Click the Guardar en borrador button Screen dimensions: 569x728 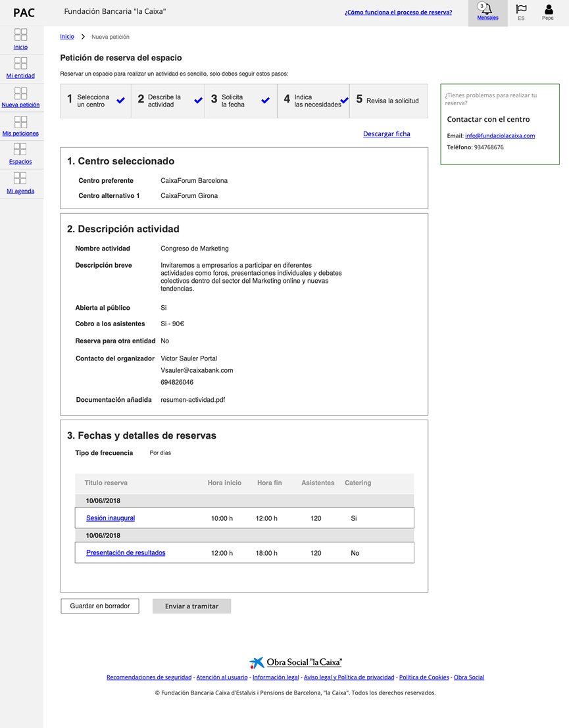click(99, 606)
